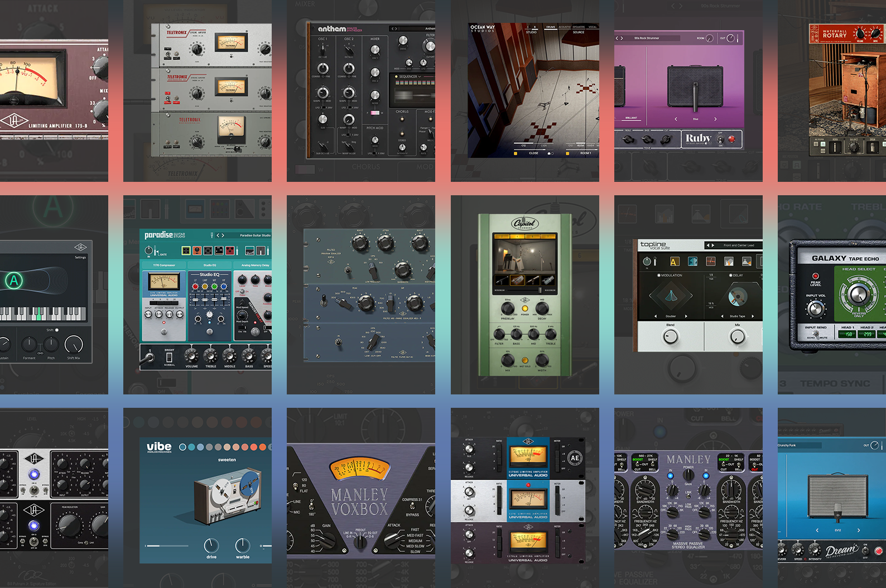
Task: Open the spectrum histogram module icon in Topline
Action: point(729,261)
